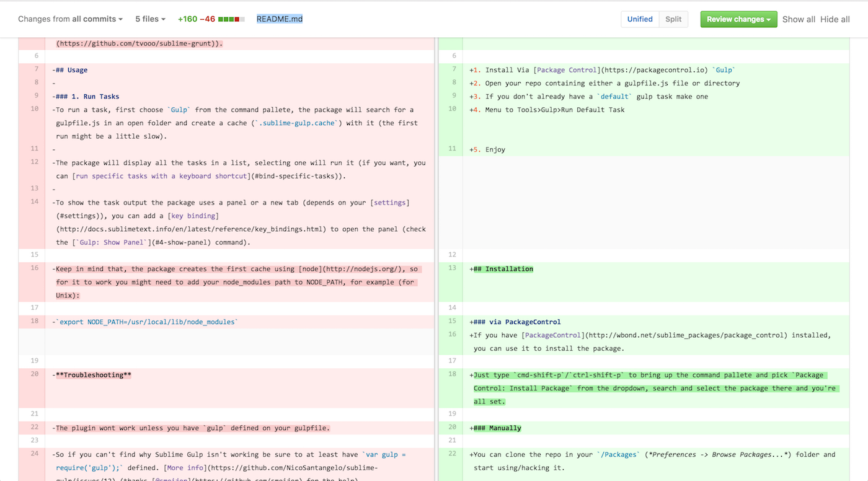Click the −46 deletions count
This screenshot has height=481, width=868.
tap(207, 19)
